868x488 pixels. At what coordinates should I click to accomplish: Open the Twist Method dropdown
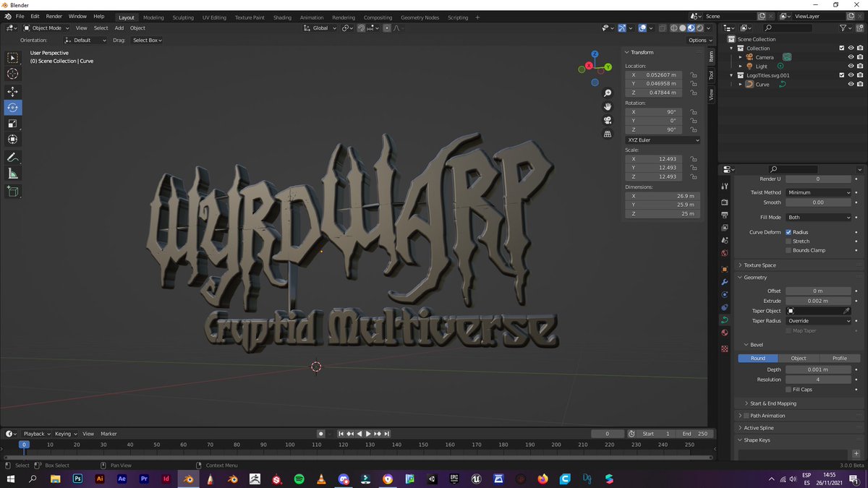click(x=819, y=192)
